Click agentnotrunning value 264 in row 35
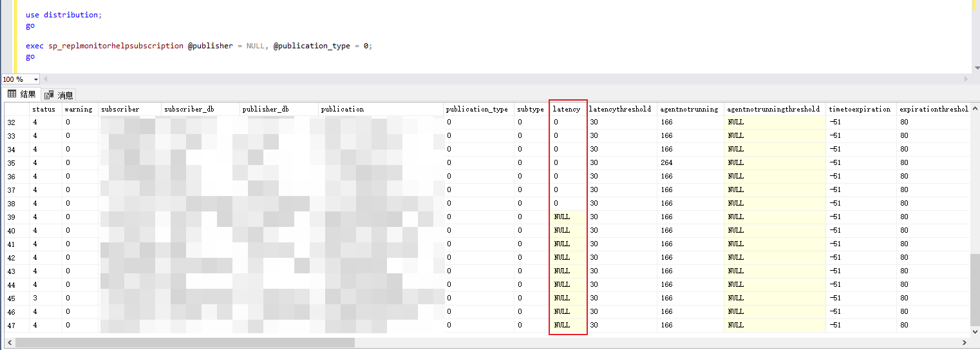Viewport: 980px width, 350px height. click(691, 163)
